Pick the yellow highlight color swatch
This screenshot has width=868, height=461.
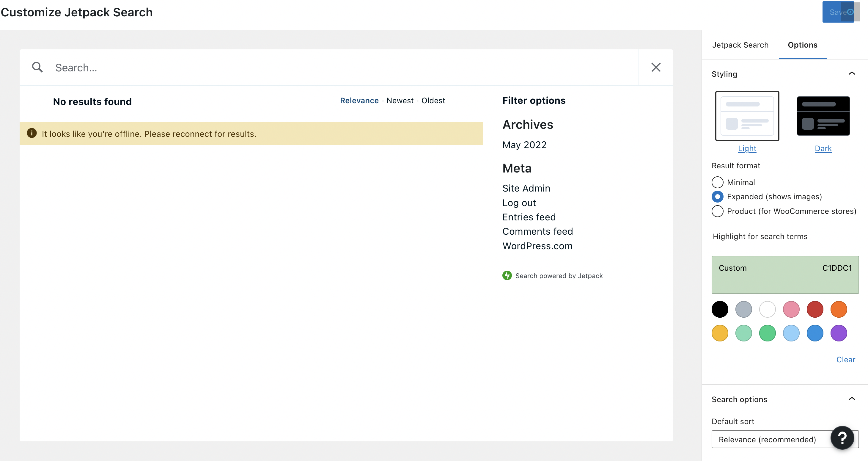[720, 333]
